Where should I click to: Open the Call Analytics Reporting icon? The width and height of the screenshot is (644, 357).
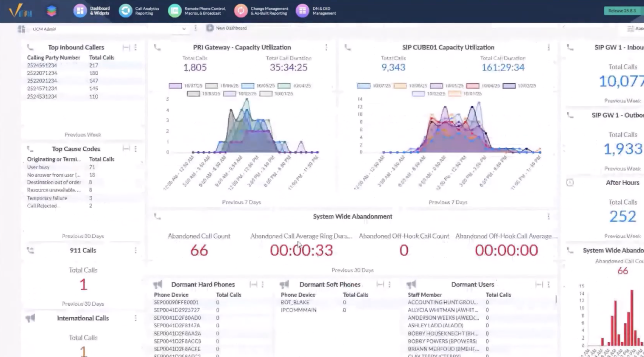pos(125,11)
